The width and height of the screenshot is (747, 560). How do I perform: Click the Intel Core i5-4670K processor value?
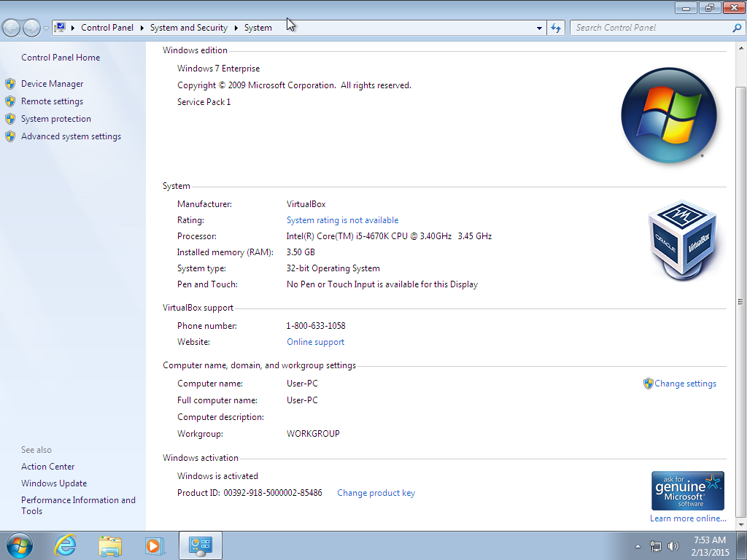[x=389, y=236]
